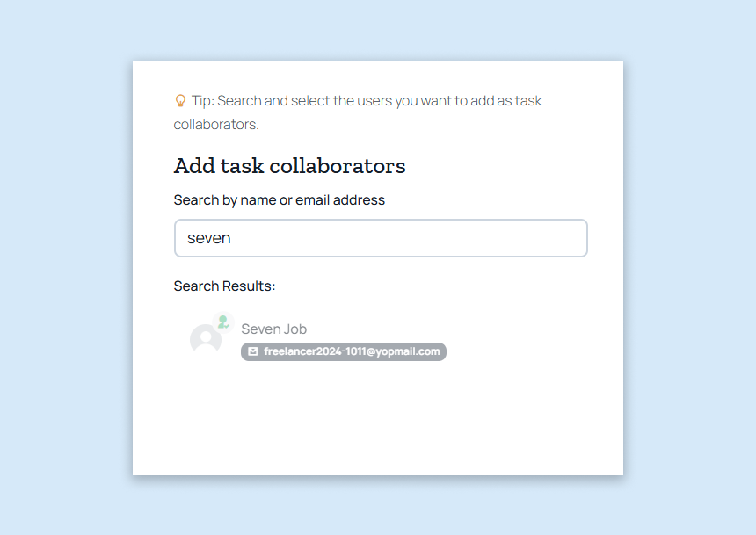Click the word "Job" in the result name
The image size is (756, 535).
click(294, 329)
